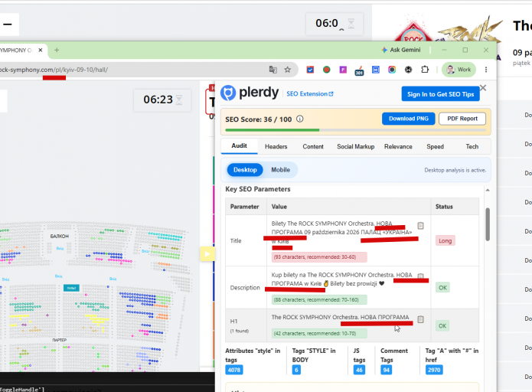Switch to Mobile analysis mode
Viewport: 532px width, 392px height.
point(280,170)
